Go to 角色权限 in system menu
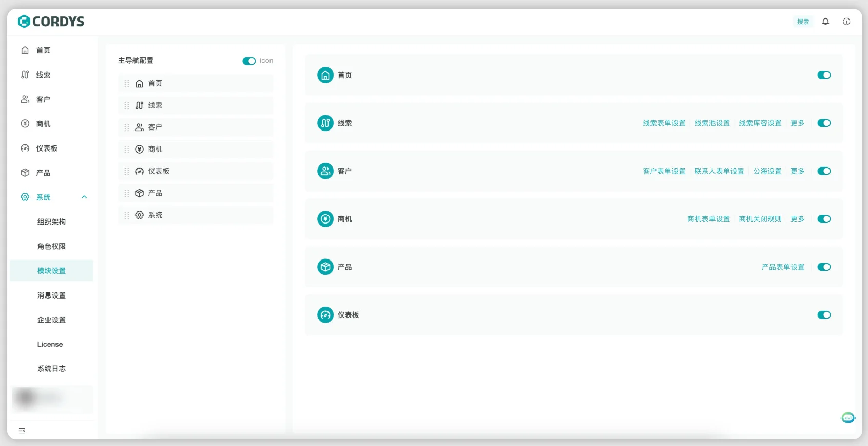Screen dimensions: 868x446 point(51,246)
